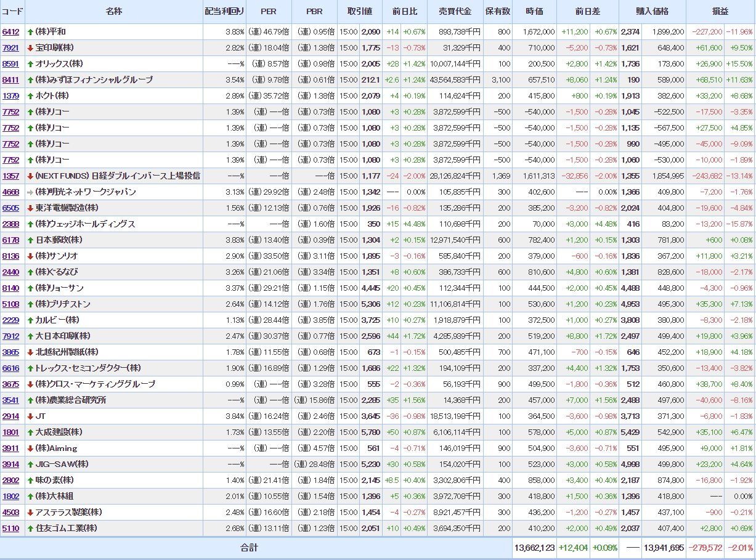Viewport: 756px width, 560px height.
Task: Click the 配当利回り column header
Action: click(224, 12)
